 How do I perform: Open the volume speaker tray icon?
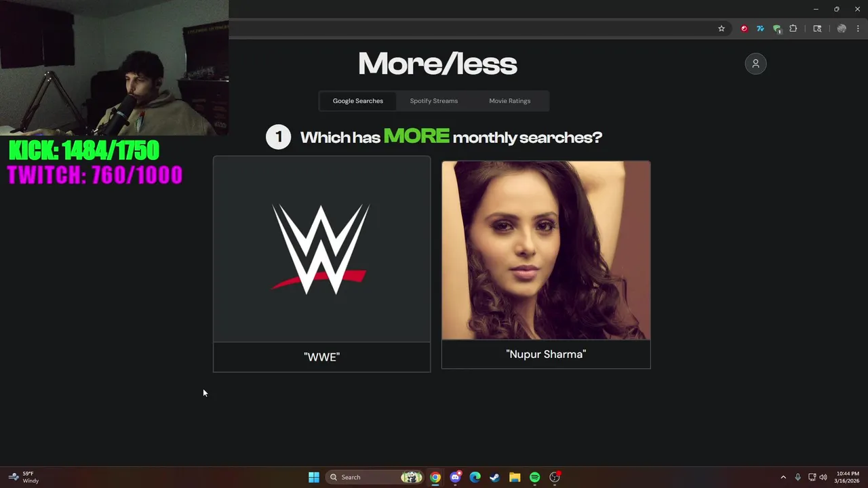coord(823,477)
